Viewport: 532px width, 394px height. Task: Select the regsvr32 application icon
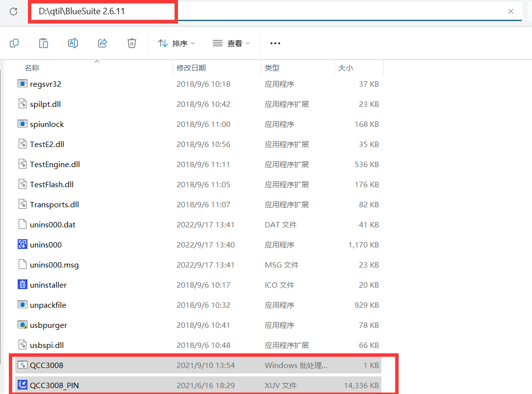coord(23,83)
